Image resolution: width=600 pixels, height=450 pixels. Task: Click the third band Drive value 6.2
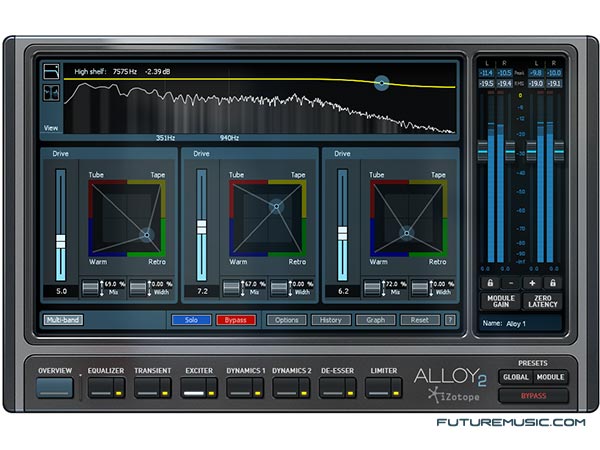pos(343,291)
